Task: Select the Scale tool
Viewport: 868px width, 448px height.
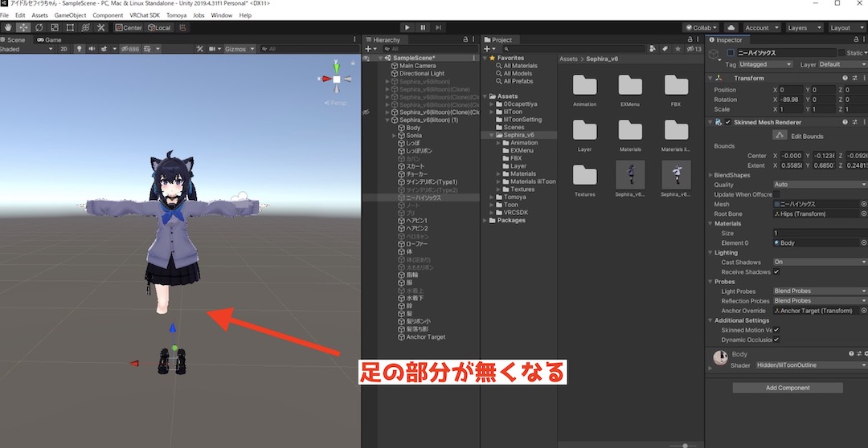Action: click(55, 27)
